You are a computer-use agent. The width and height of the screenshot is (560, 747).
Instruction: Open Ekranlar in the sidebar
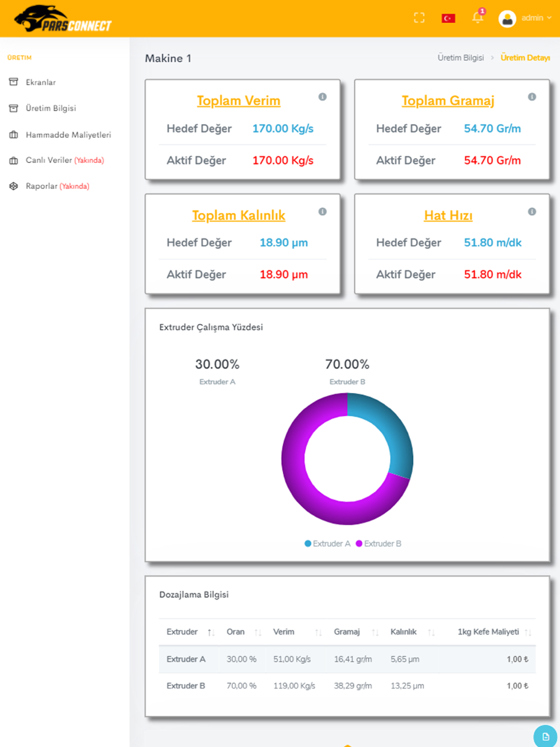pyautogui.click(x=40, y=82)
